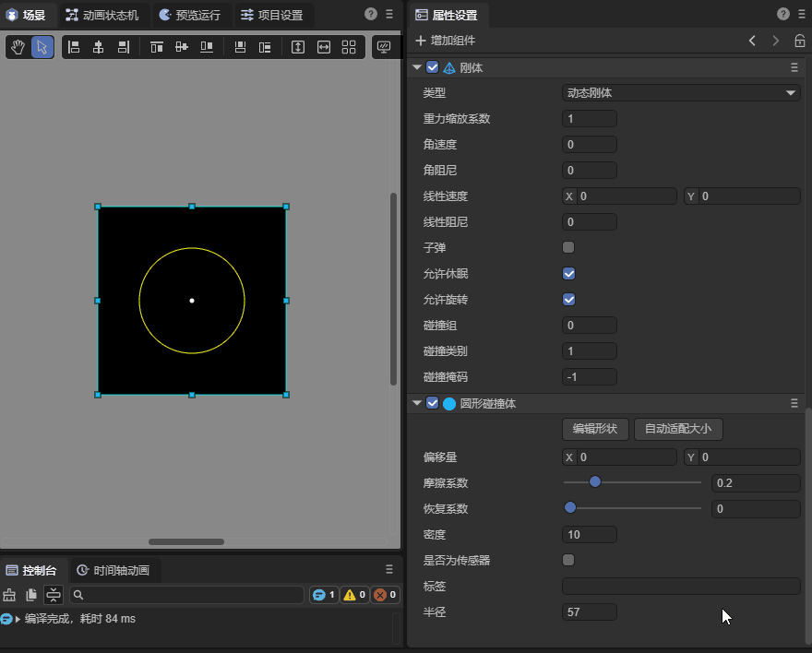
Task: Switch to 动画状态机 tab
Action: pyautogui.click(x=101, y=15)
